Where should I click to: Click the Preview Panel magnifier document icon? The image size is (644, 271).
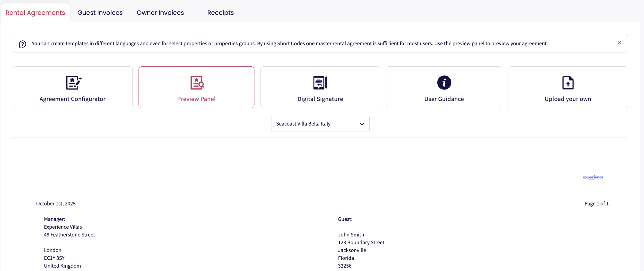[197, 82]
